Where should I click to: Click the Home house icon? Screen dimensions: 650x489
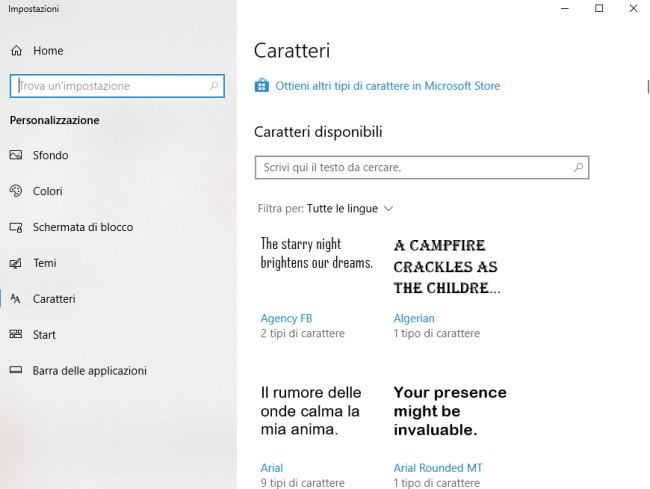click(17, 51)
